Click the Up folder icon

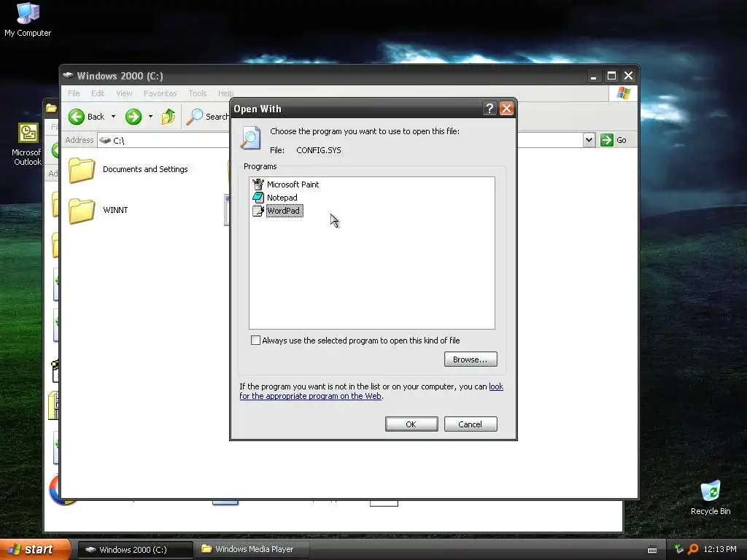169,117
